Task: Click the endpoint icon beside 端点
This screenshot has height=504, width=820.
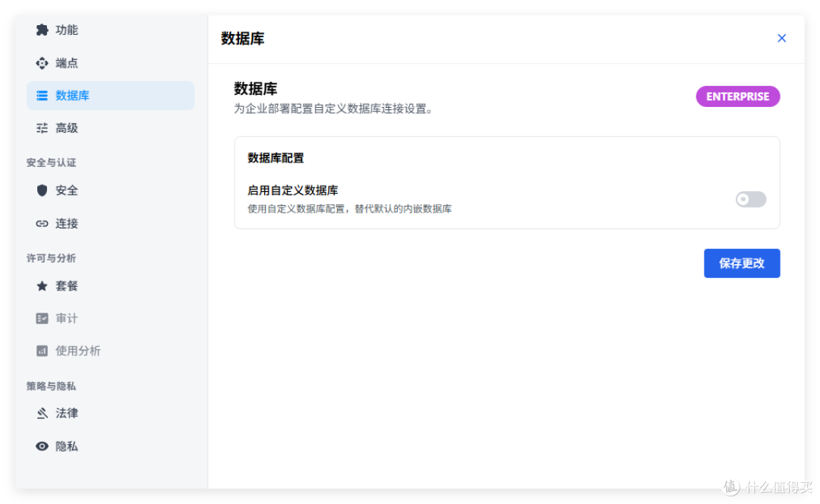Action: point(42,63)
